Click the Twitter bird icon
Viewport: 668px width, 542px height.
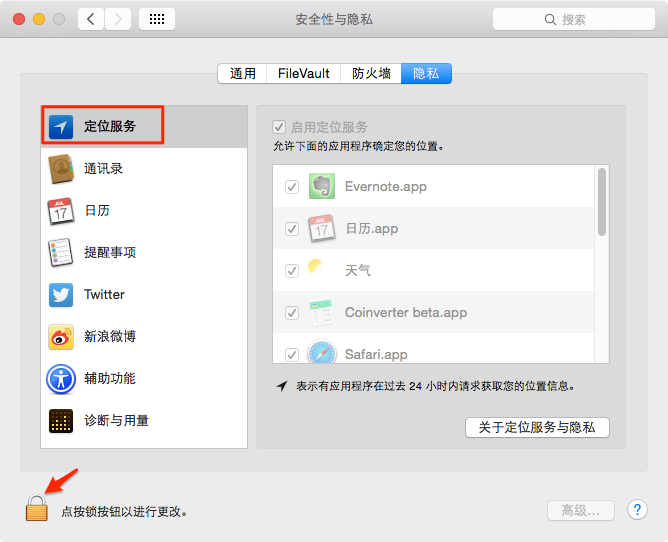click(x=60, y=294)
